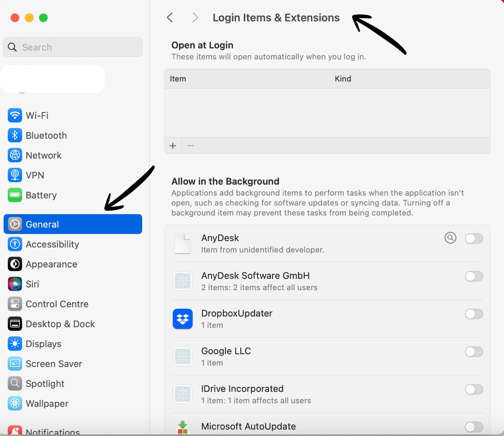This screenshot has width=504, height=436.
Task: Open the Battery settings pane
Action: [x=41, y=195]
